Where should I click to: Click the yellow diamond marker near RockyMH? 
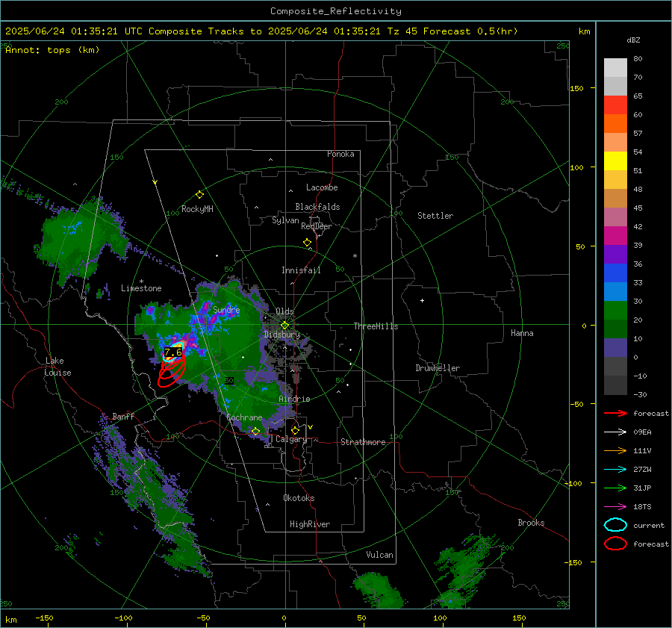pos(199,195)
